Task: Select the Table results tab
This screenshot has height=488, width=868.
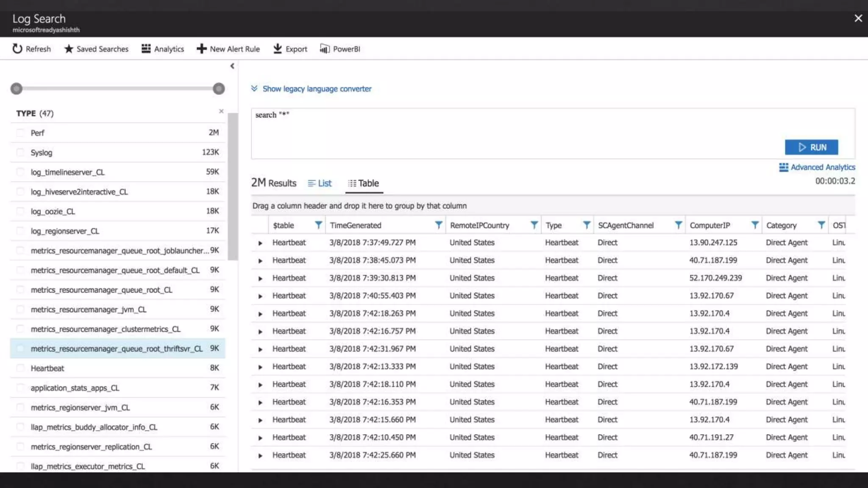Action: coord(364,183)
